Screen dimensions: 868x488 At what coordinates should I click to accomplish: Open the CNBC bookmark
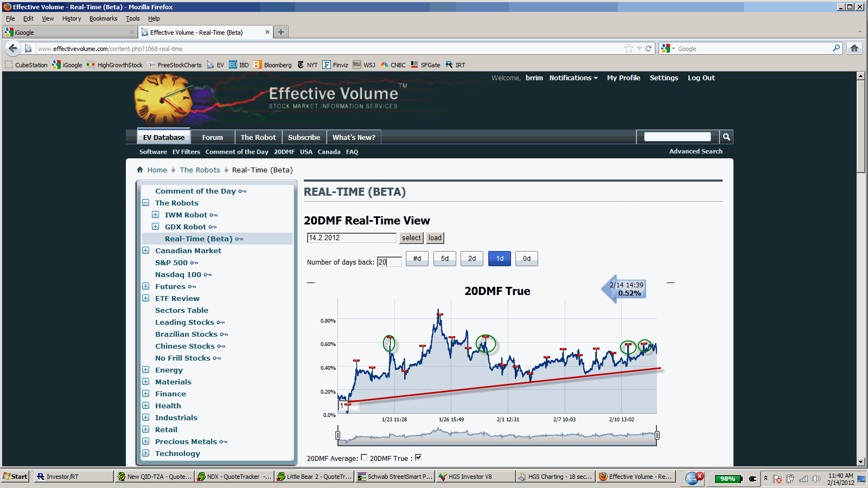tap(393, 65)
